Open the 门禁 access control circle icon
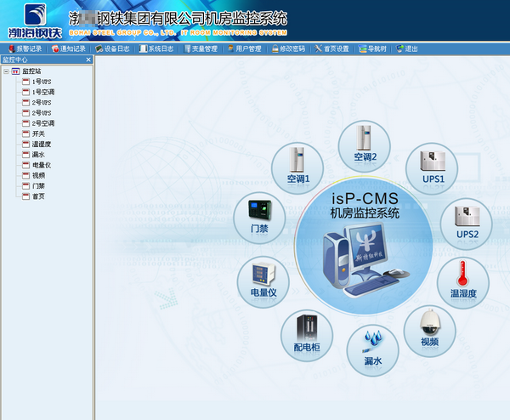Screen dimensions: 510x420 coord(259,218)
